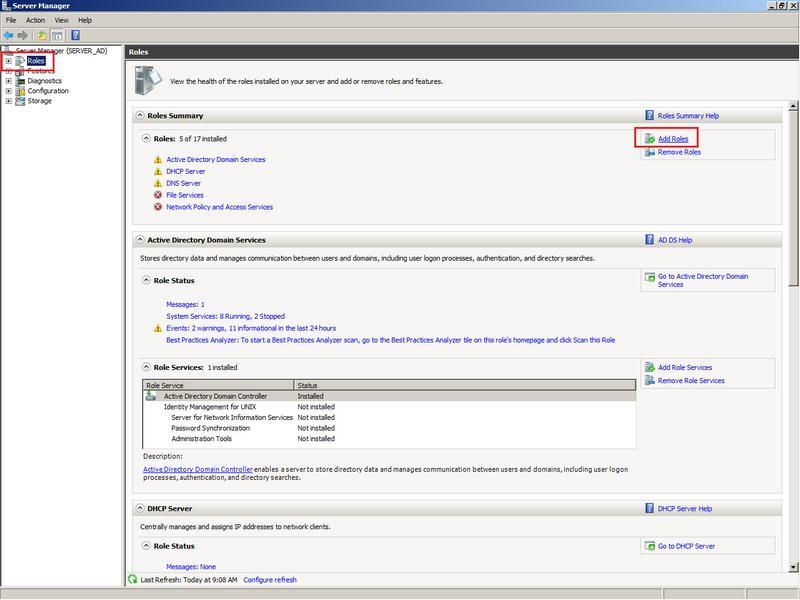Click the Add Role Services link
The width and height of the screenshot is (800, 600).
(685, 367)
